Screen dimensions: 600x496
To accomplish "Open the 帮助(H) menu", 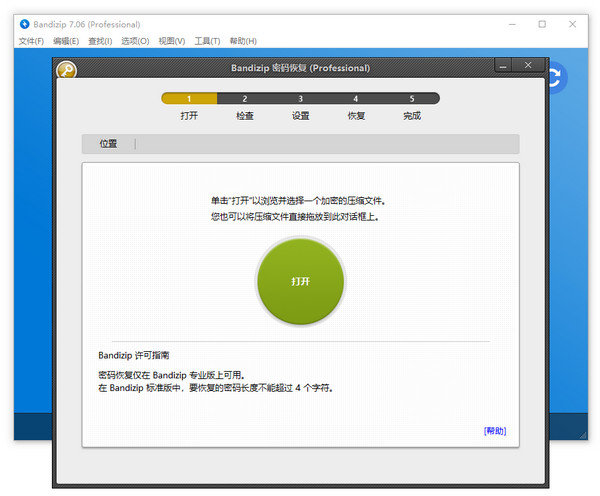I will click(243, 41).
